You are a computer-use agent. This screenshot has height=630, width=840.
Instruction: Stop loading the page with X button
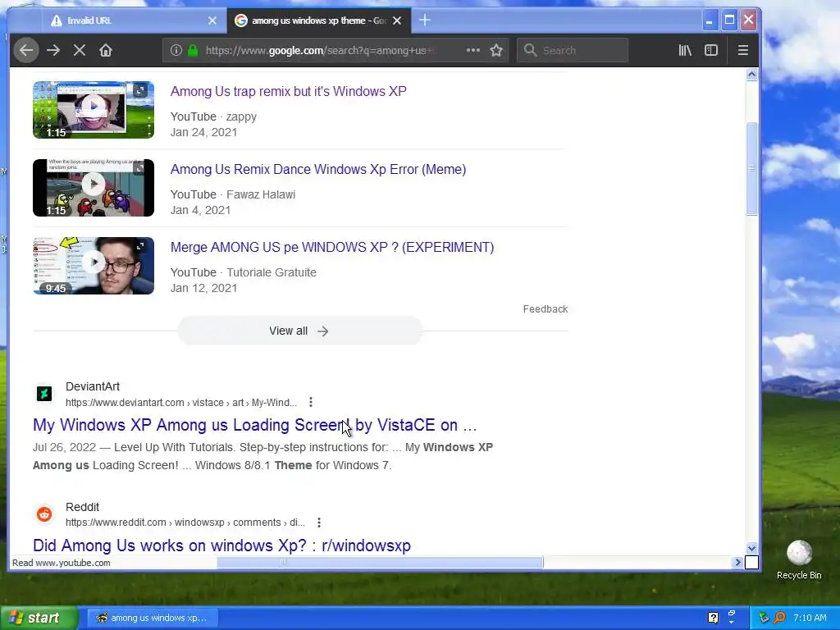pyautogui.click(x=80, y=50)
